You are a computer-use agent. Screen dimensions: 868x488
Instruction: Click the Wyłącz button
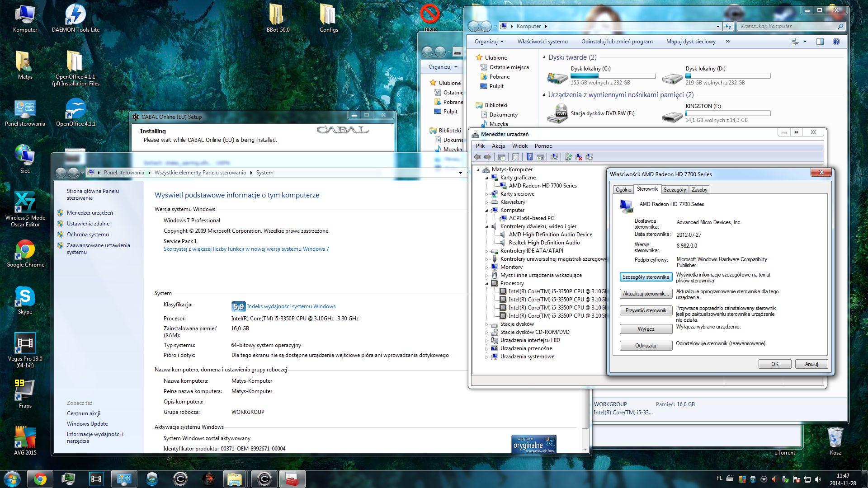click(646, 329)
